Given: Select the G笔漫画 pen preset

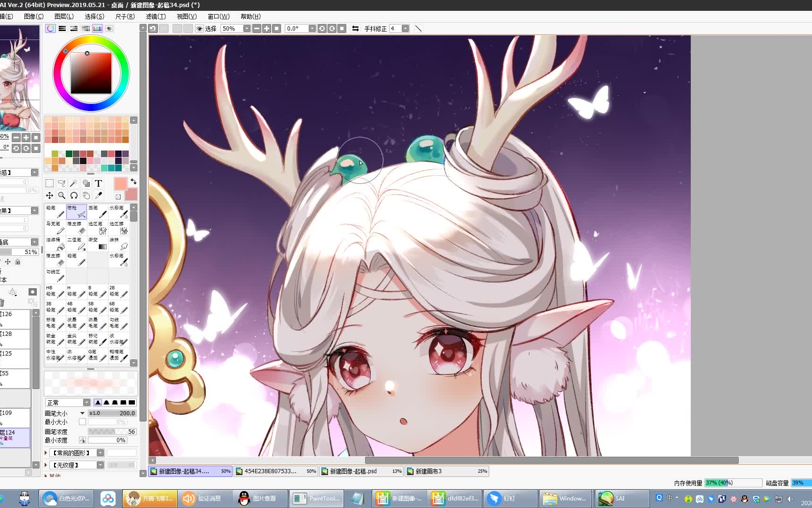Looking at the screenshot, I should pyautogui.click(x=97, y=356).
